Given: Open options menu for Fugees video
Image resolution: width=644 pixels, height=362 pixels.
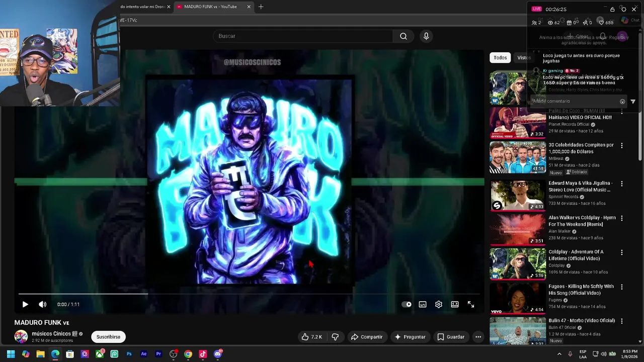Looking at the screenshot, I should (622, 287).
